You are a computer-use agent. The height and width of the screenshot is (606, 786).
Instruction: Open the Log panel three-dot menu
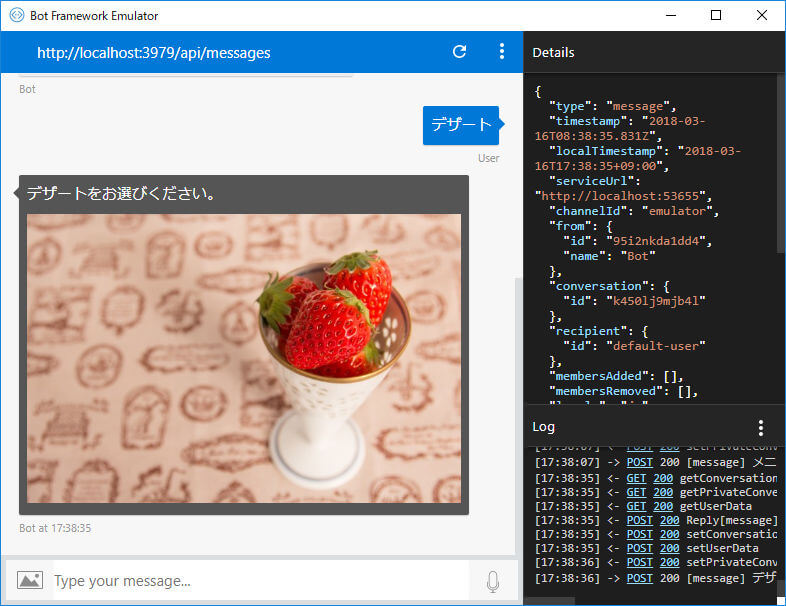click(761, 428)
